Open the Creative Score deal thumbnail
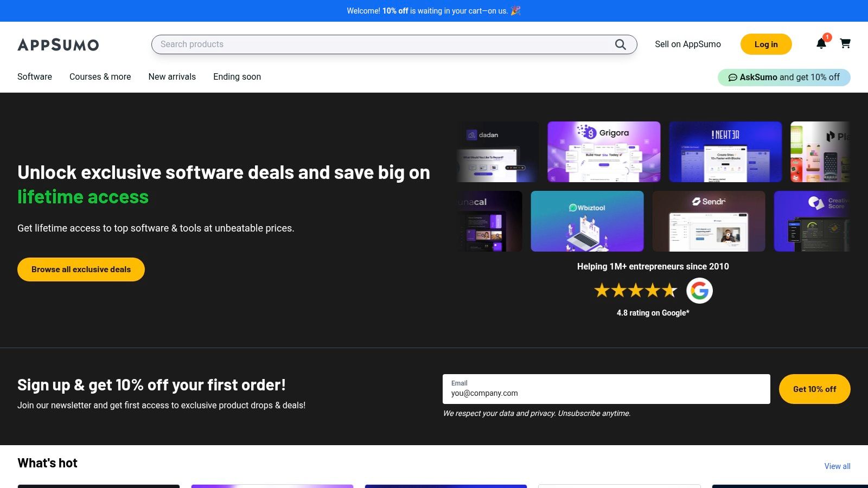Image resolution: width=868 pixels, height=488 pixels. 812,221
